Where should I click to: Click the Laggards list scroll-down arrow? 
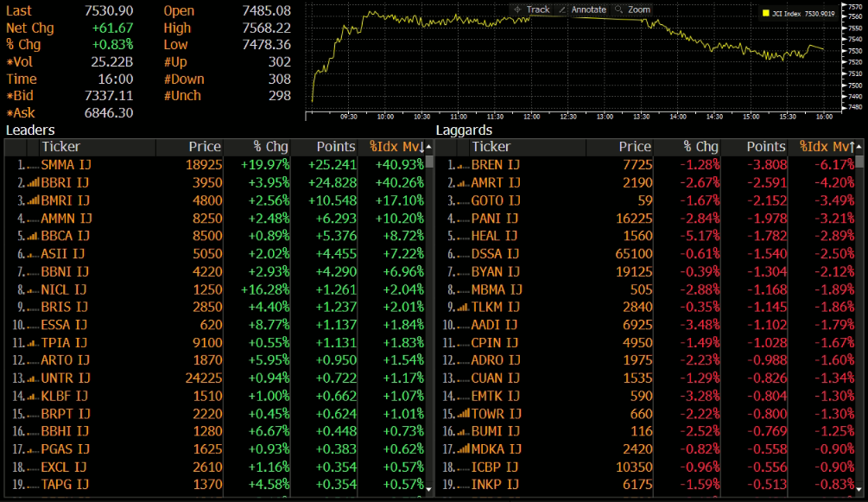[859, 489]
